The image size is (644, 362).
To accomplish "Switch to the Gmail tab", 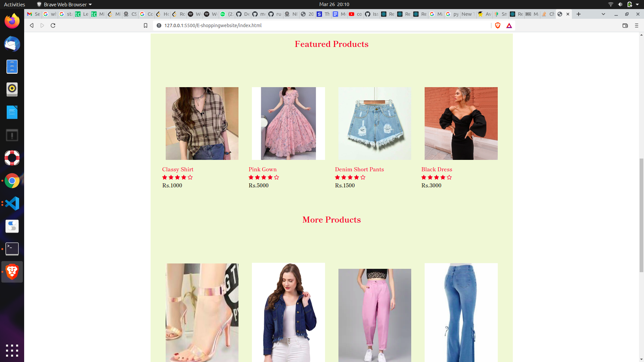I will 33,14.
